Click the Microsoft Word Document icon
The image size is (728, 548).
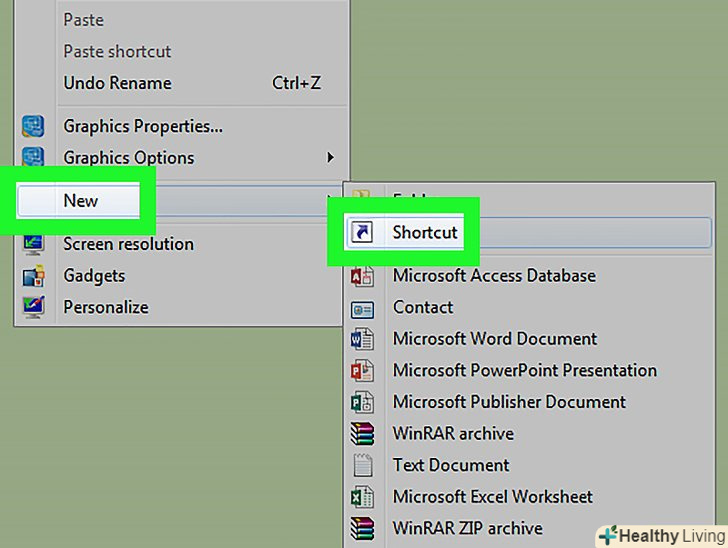362,339
